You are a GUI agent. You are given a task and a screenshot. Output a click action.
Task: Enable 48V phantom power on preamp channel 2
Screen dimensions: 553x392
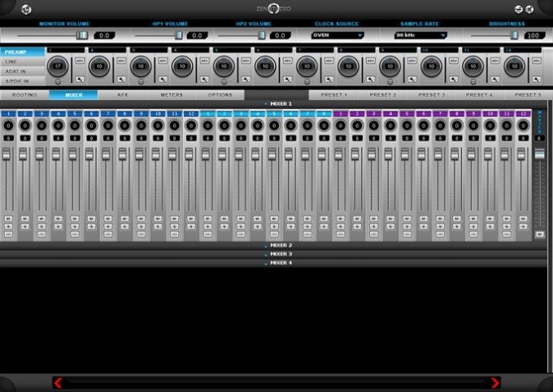pyautogui.click(x=121, y=61)
